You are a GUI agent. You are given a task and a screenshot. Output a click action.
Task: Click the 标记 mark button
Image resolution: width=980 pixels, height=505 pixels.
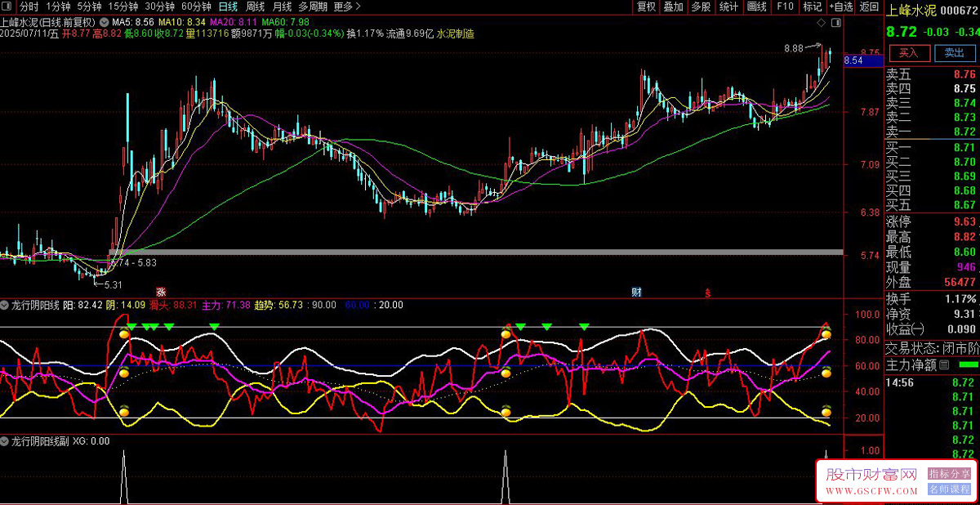coord(812,7)
